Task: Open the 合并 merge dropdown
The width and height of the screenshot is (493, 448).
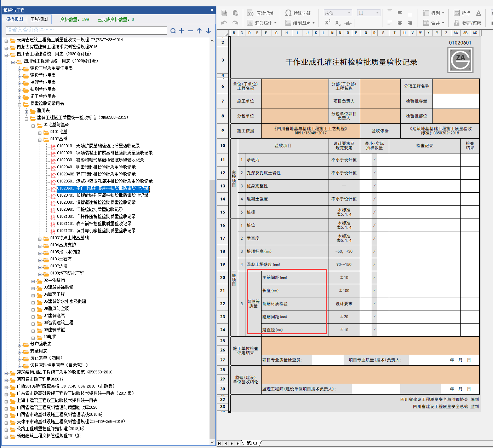Action: [434, 23]
